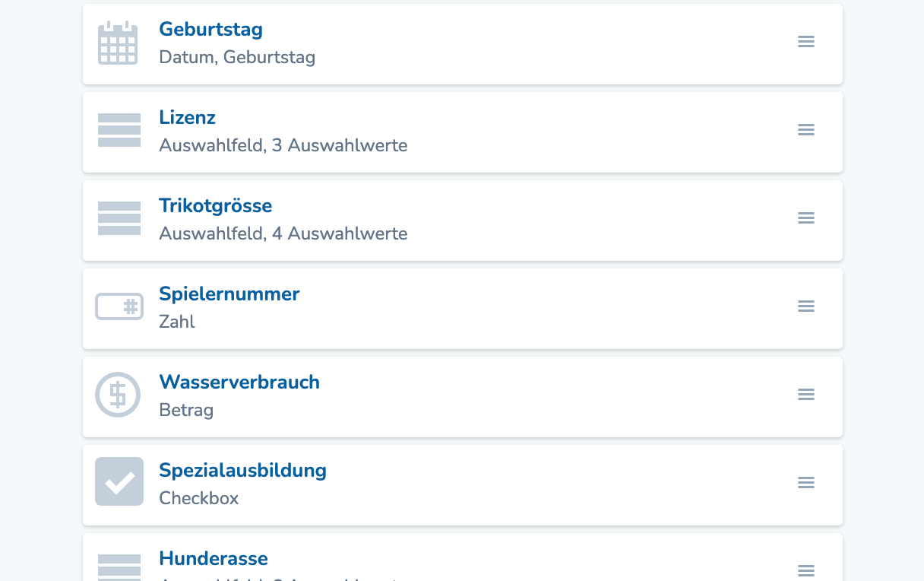
Task: Select the list icon next to Trikotgrösse
Action: tap(119, 218)
